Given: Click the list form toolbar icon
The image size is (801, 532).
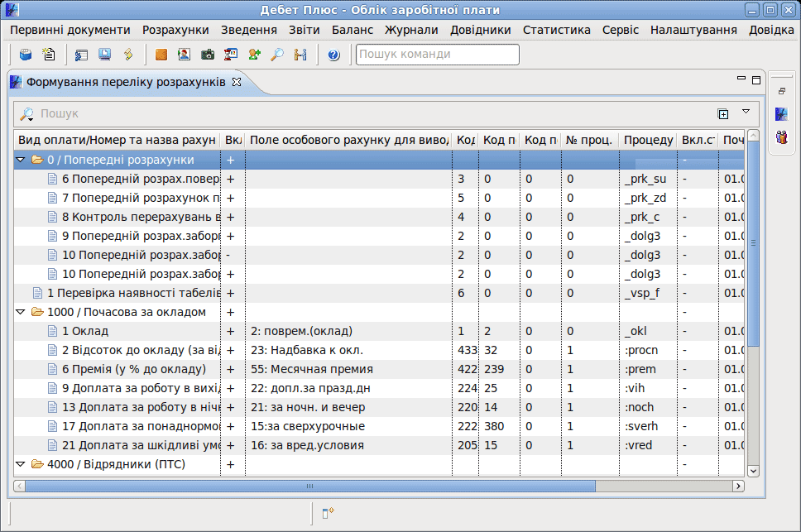Looking at the screenshot, I should pyautogui.click(x=81, y=54).
